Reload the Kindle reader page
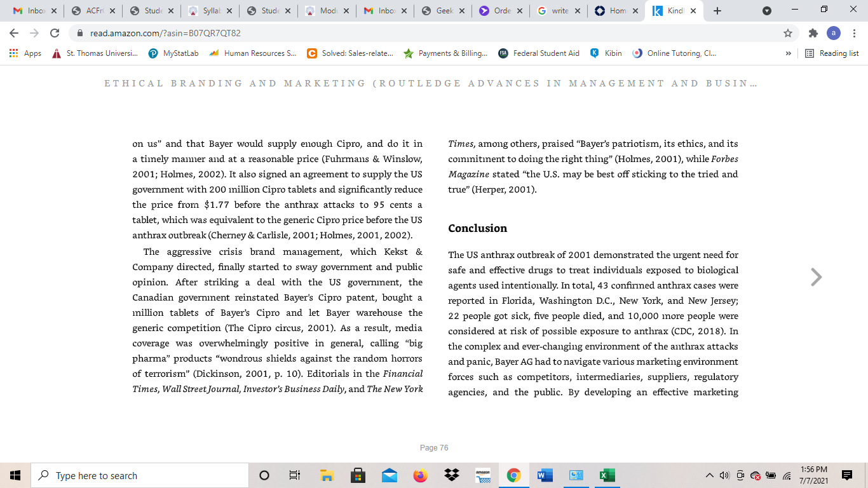868x488 pixels. point(55,33)
